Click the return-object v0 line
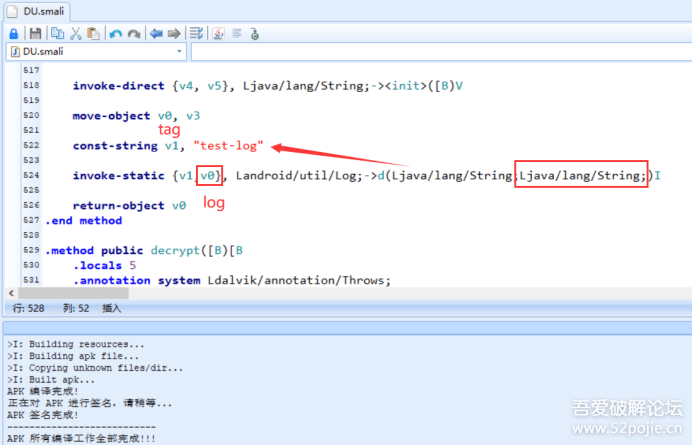 point(129,206)
